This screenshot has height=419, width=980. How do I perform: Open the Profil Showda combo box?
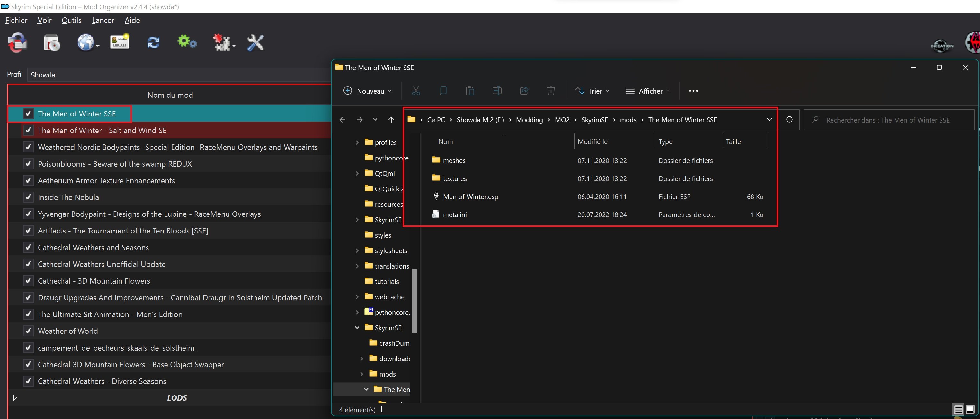pos(179,75)
